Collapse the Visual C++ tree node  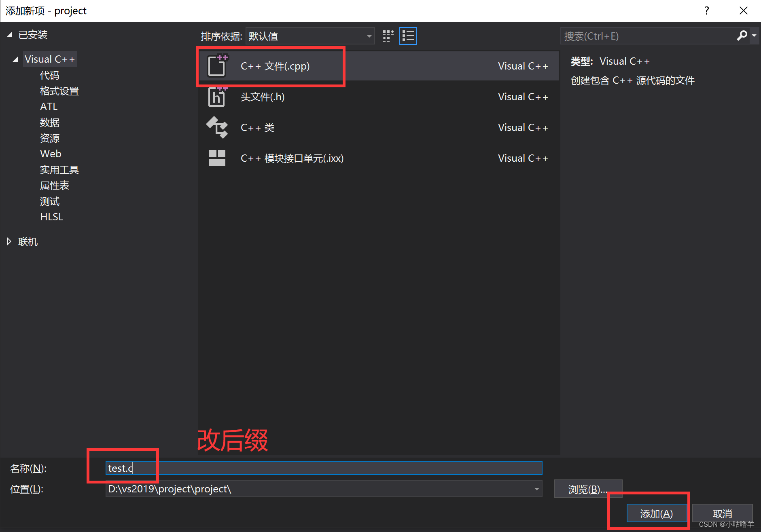pyautogui.click(x=15, y=59)
